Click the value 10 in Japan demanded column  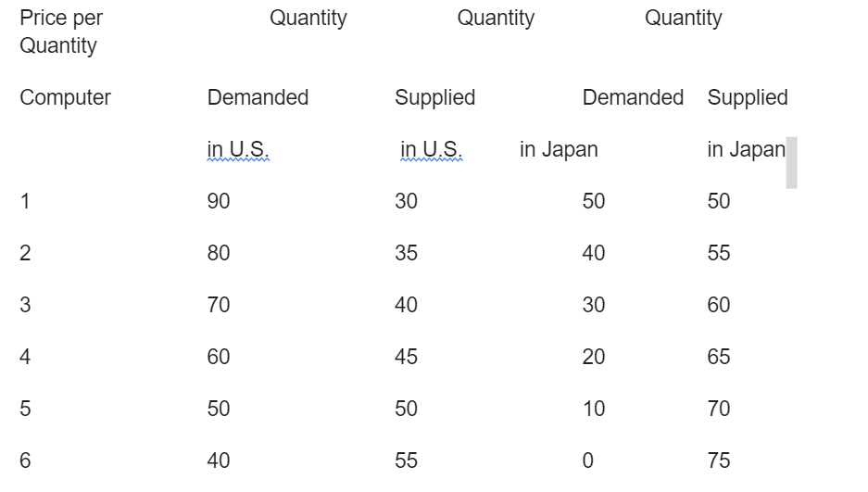594,409
